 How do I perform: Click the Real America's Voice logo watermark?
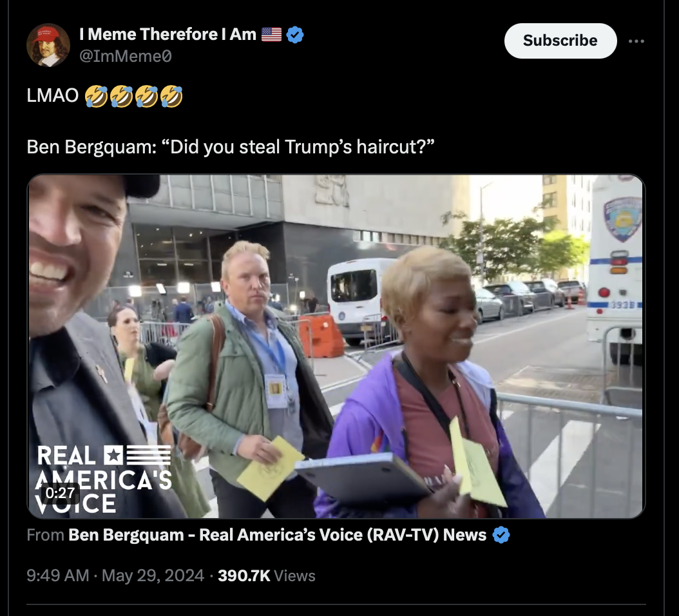click(x=104, y=479)
